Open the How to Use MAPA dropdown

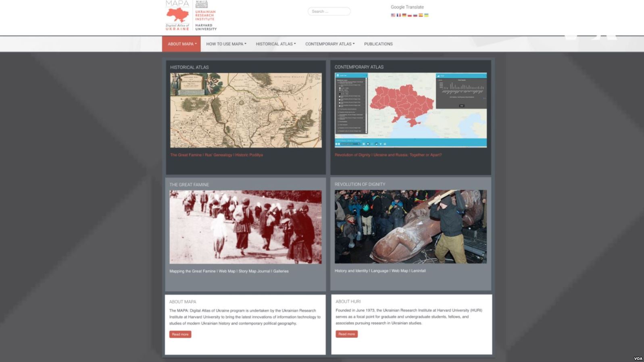226,44
